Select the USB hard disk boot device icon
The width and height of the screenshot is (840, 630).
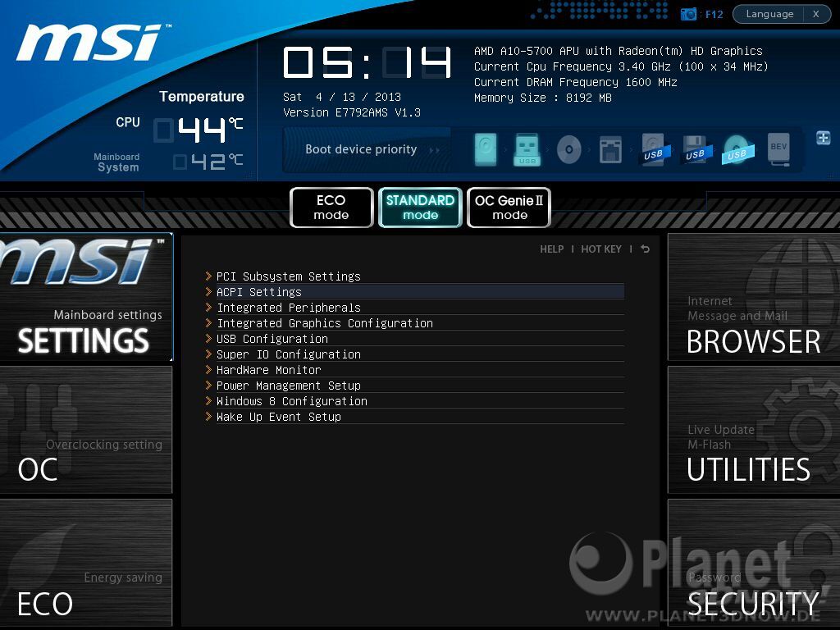click(653, 149)
